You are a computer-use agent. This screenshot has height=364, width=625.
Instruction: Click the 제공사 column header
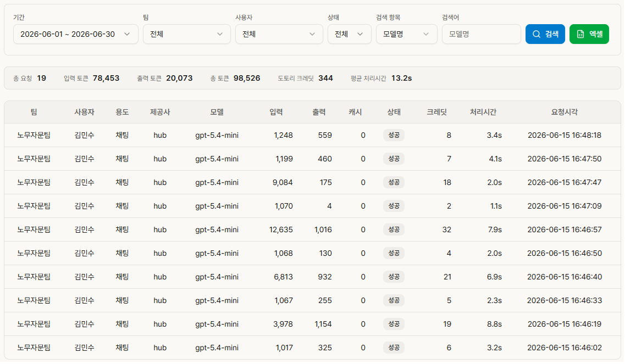tap(160, 113)
